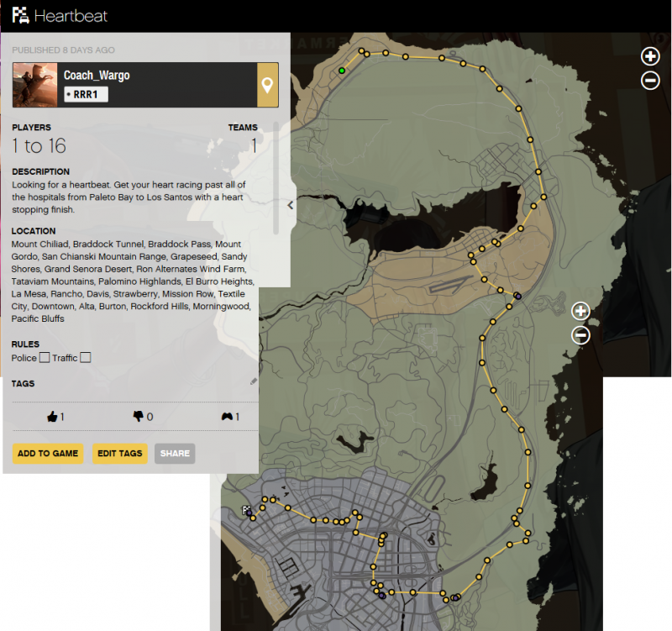Image resolution: width=672 pixels, height=631 pixels.
Task: Click the grey SHARE button
Action: coord(175,454)
